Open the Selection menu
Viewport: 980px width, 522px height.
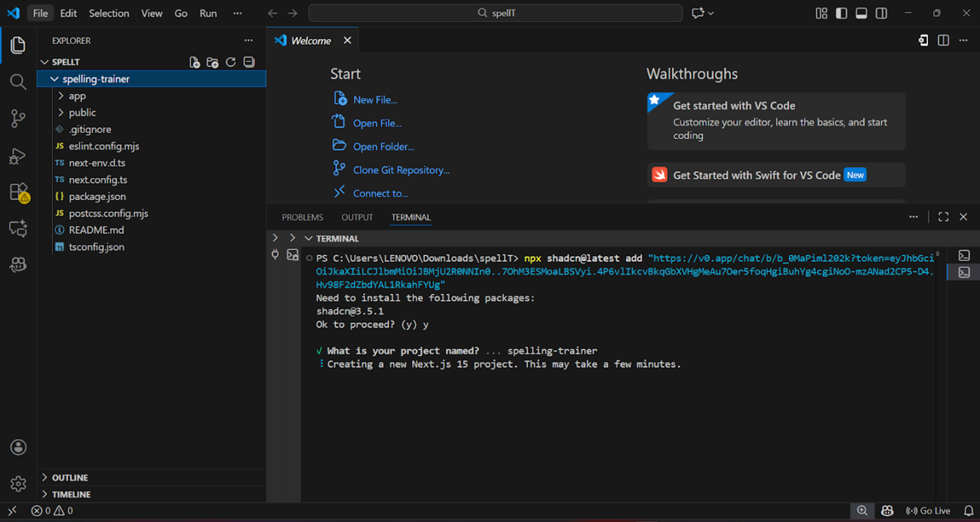109,13
